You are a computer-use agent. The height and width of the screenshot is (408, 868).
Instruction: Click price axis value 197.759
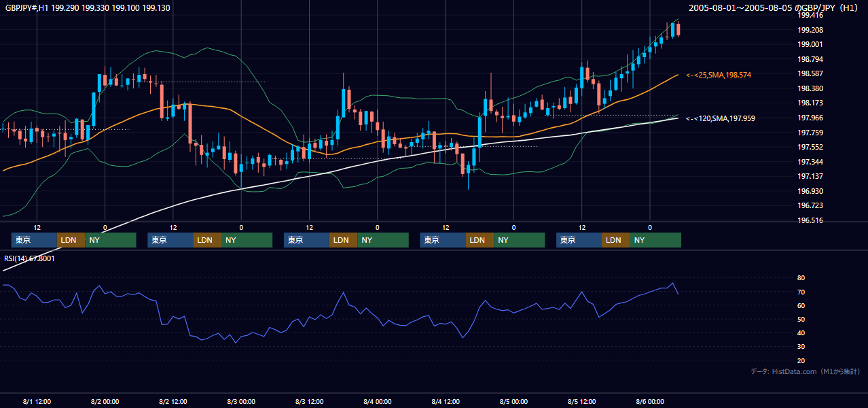tap(810, 133)
